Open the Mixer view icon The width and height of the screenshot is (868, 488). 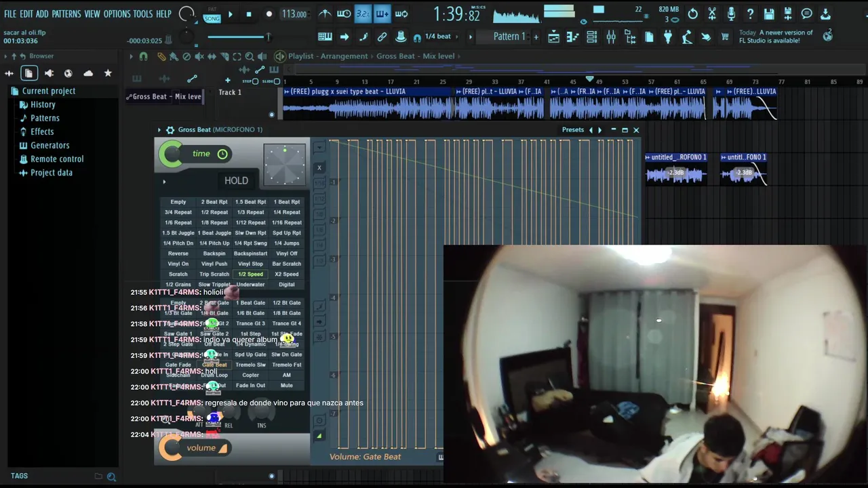[x=611, y=37]
